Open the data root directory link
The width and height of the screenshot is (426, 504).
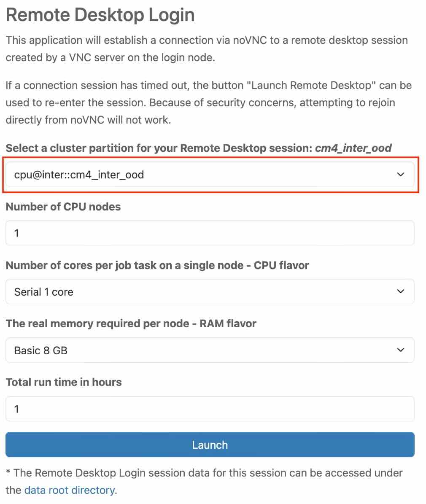70,490
